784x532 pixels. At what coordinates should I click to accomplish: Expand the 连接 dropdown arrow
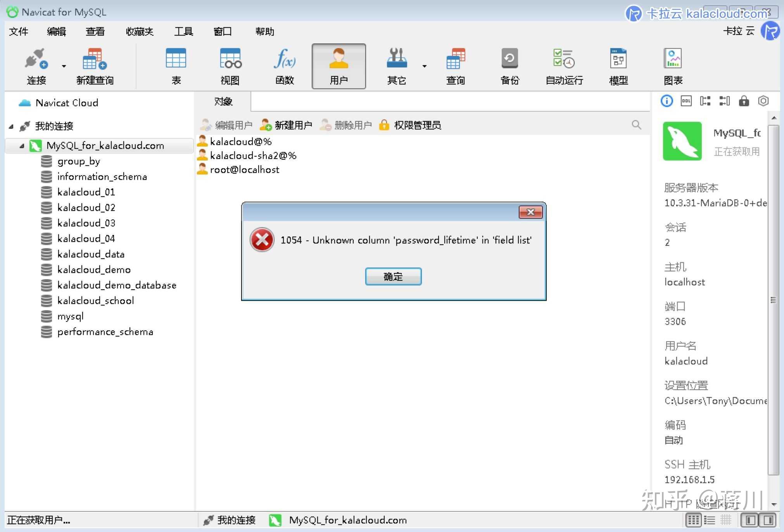(x=64, y=66)
